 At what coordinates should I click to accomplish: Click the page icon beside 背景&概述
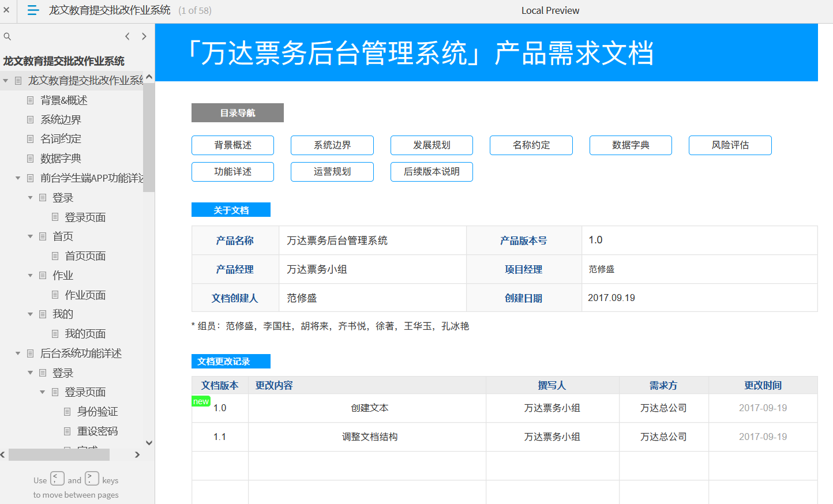pyautogui.click(x=31, y=100)
